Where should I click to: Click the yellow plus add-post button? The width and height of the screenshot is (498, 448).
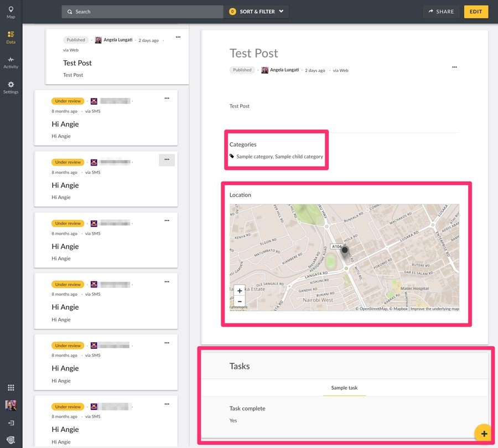point(484,434)
